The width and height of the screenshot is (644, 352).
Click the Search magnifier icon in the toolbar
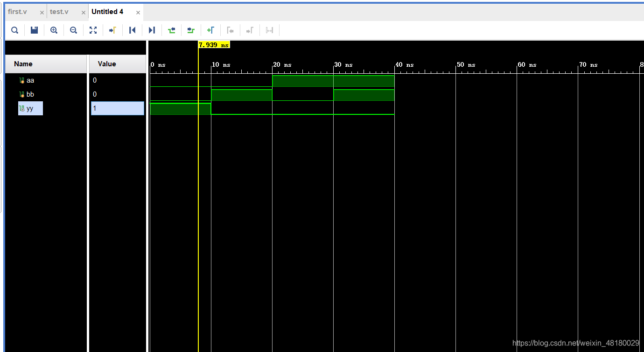point(15,30)
